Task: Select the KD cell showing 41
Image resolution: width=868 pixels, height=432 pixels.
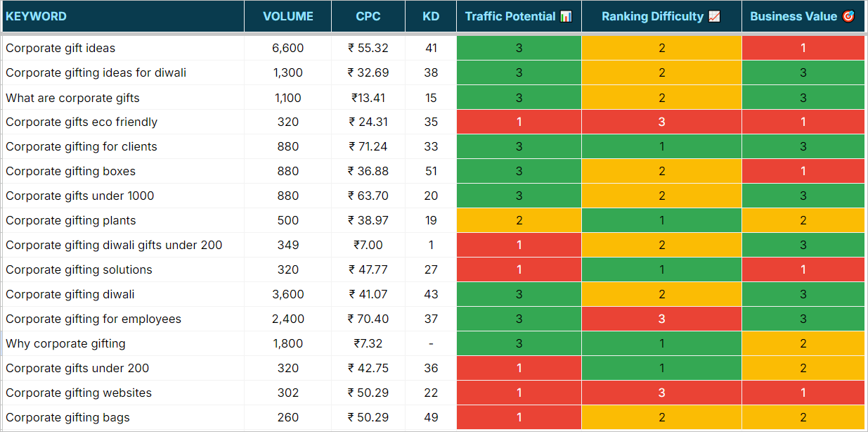Action: (431, 48)
